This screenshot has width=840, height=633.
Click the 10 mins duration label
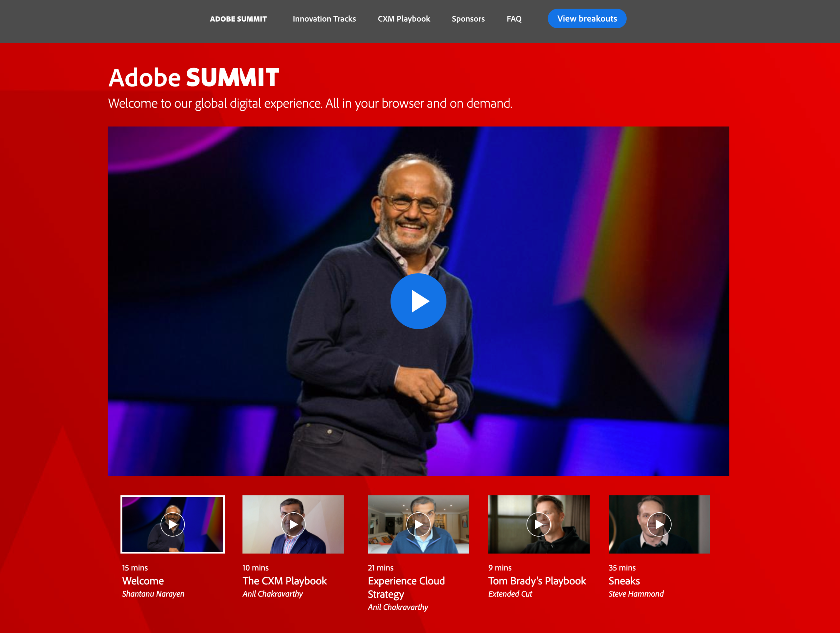(255, 568)
